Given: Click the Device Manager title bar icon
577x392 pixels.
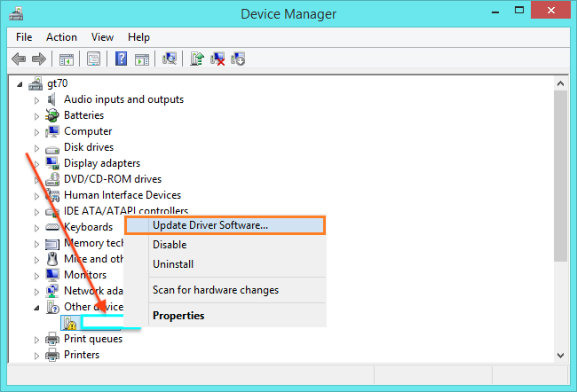Looking at the screenshot, I should pyautogui.click(x=16, y=13).
